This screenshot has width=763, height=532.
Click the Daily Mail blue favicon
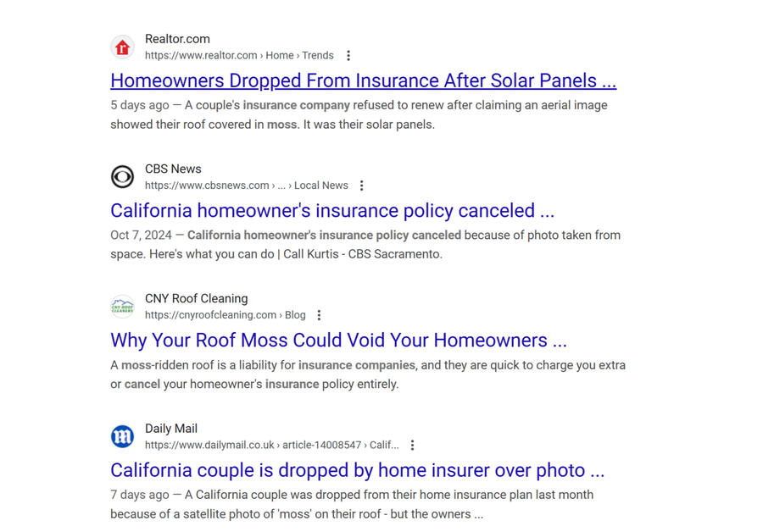coord(123,436)
